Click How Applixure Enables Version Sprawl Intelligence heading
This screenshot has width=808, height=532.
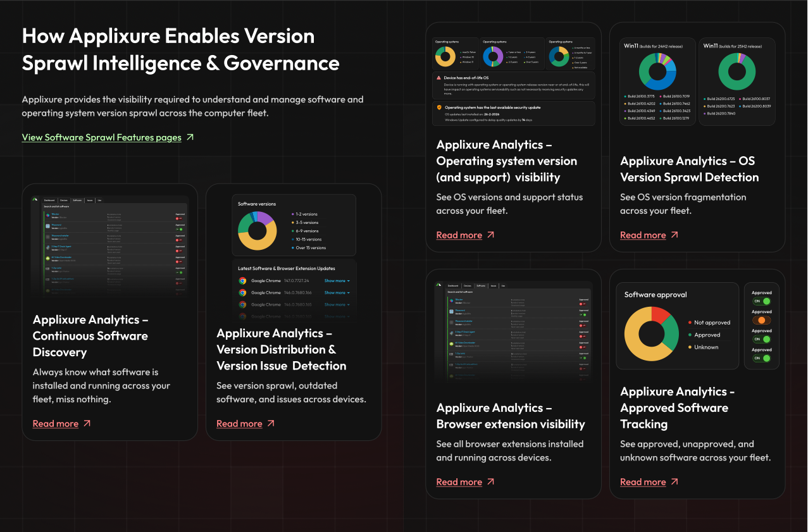181,49
